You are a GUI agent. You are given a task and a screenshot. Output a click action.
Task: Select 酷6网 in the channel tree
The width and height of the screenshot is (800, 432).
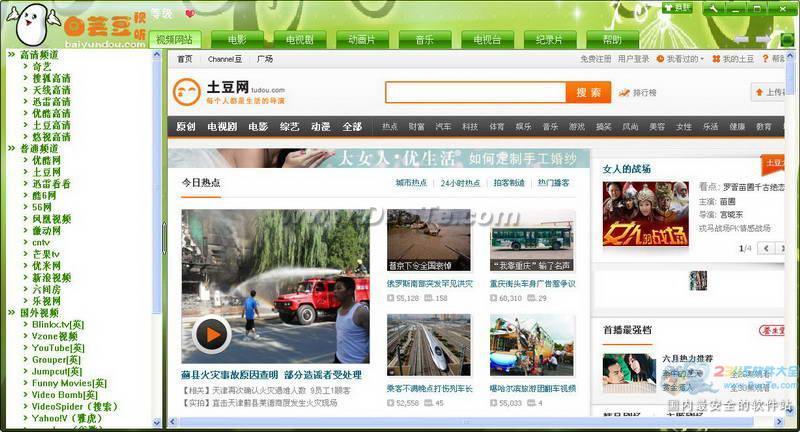(44, 196)
